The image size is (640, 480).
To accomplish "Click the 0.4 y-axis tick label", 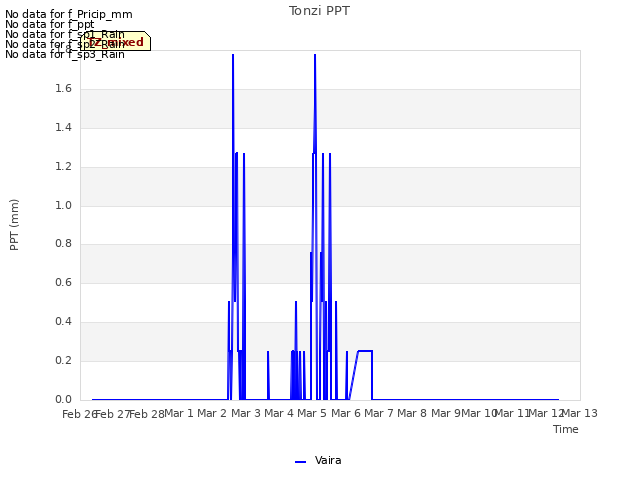I will [63, 322].
